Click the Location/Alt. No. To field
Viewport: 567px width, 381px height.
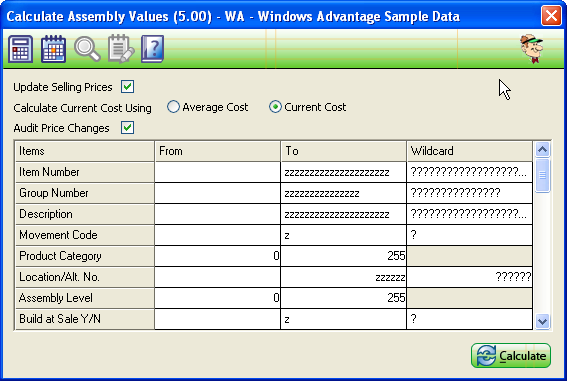[x=344, y=277]
